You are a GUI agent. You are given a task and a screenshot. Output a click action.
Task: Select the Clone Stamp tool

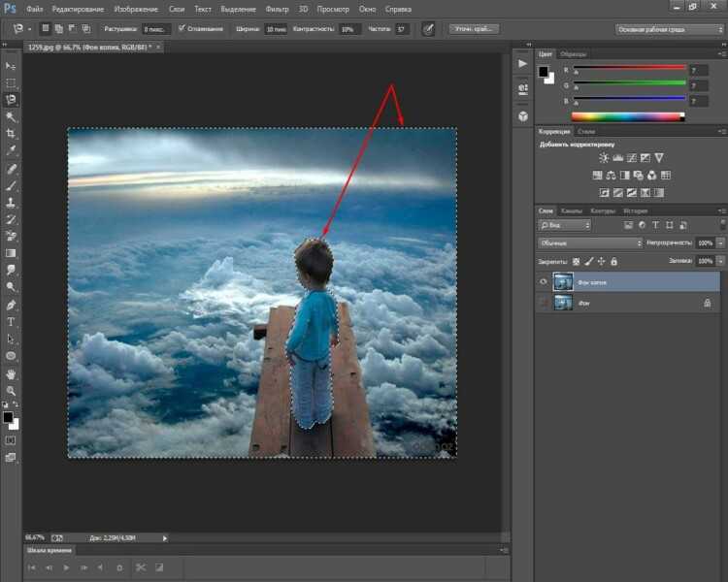pos(11,203)
